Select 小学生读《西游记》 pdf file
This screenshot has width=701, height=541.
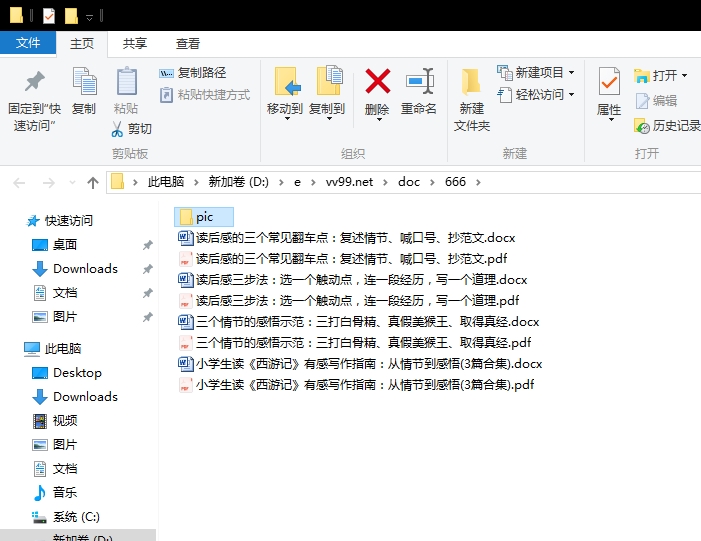coord(356,385)
